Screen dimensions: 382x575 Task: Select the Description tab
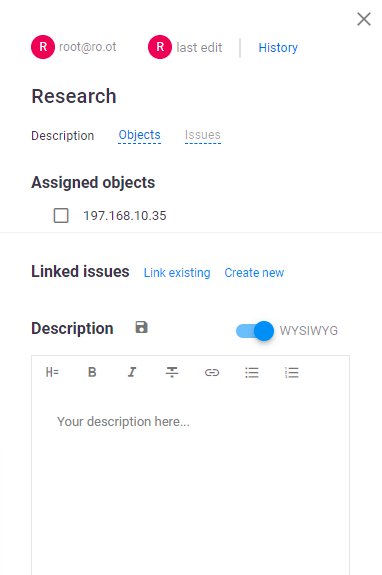tap(63, 136)
